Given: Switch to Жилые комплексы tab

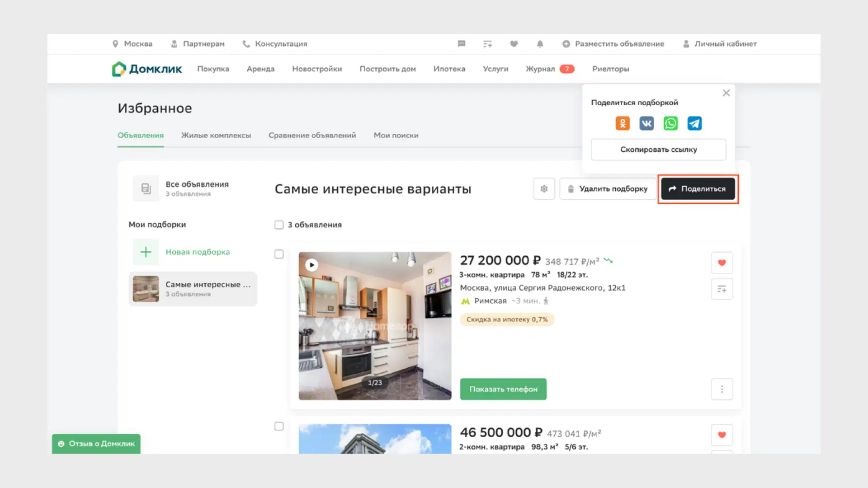Looking at the screenshot, I should coord(216,136).
